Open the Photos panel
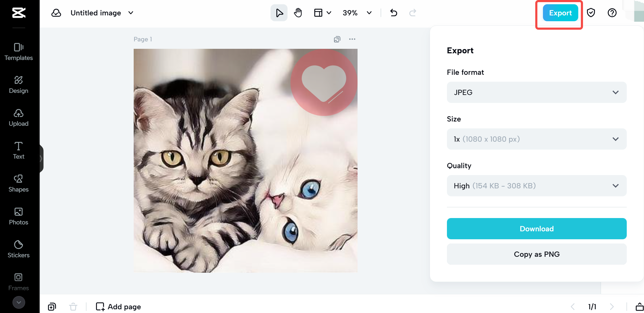The height and width of the screenshot is (313, 644). point(19,215)
